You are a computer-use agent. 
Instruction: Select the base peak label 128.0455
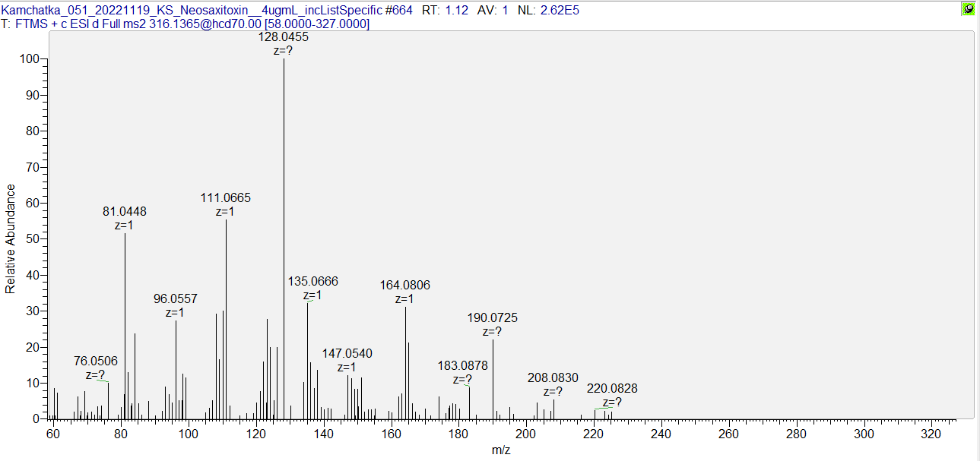coord(284,36)
